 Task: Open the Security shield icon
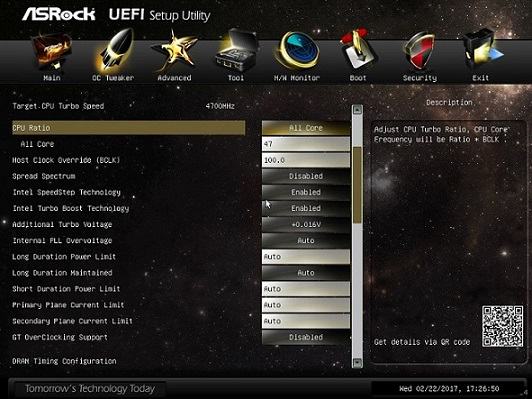419,50
